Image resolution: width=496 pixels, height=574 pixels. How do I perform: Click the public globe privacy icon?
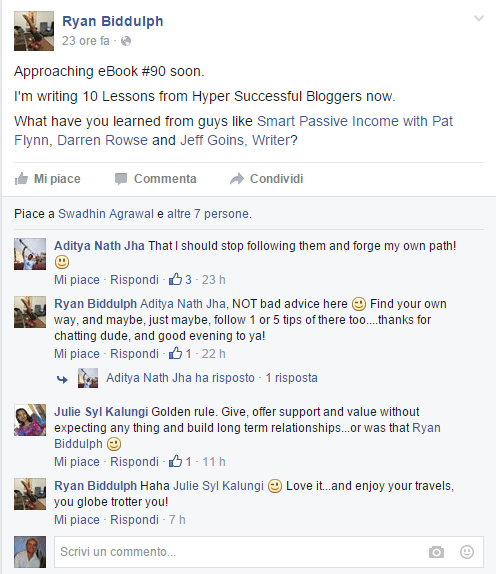click(126, 41)
